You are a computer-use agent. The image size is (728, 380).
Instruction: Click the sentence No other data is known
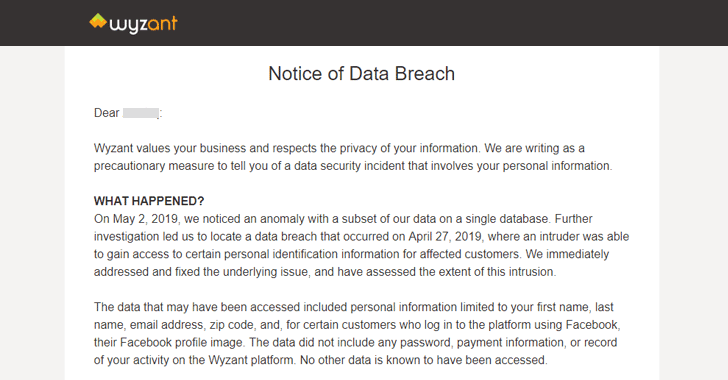(x=423, y=360)
